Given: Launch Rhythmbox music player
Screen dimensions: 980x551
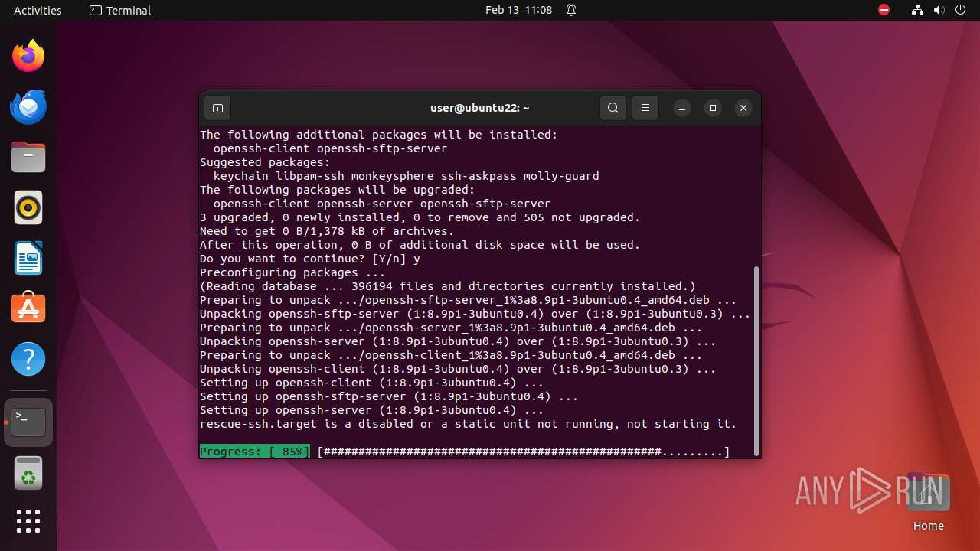Looking at the screenshot, I should point(28,207).
